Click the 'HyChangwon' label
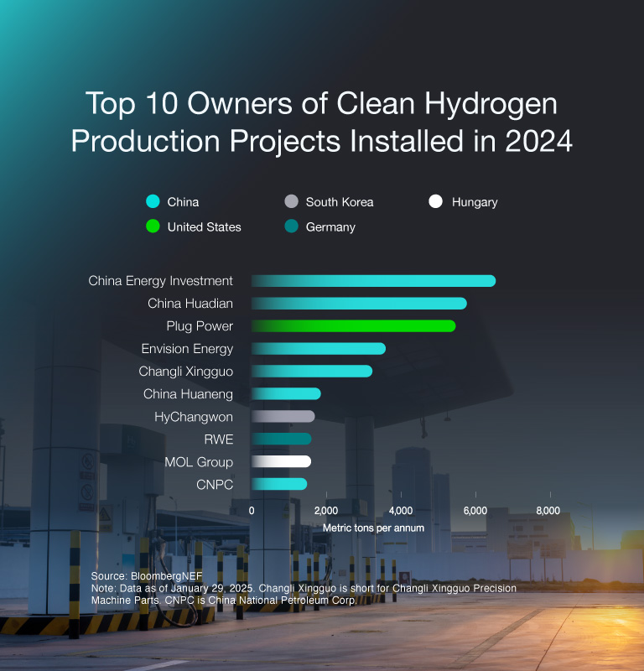 point(194,417)
